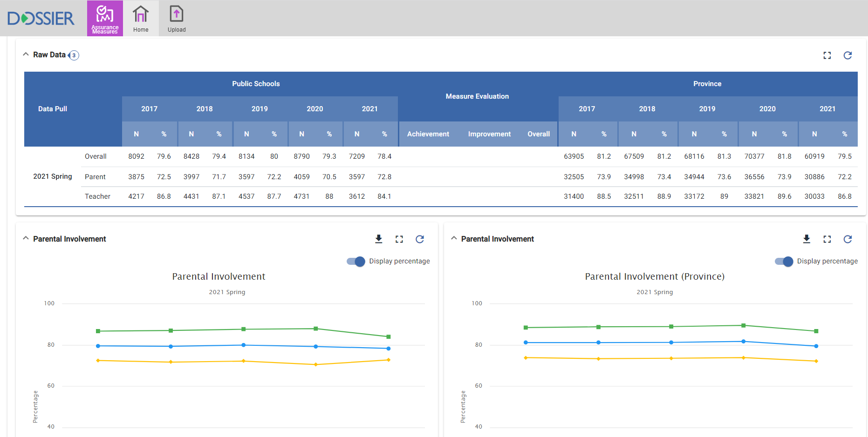Fullscreen the Province Parental Involvement chart
Viewport: 868px width, 437px height.
(827, 239)
